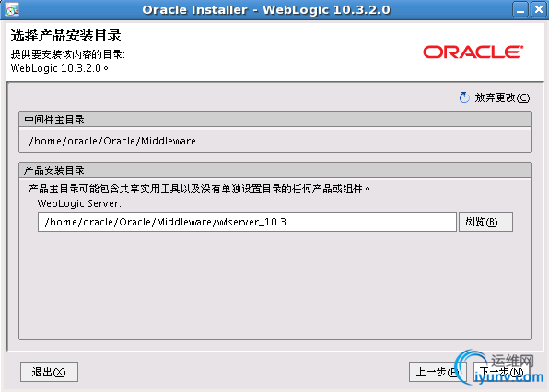Click the ORACLE logo
The image size is (549, 392).
[x=473, y=52]
